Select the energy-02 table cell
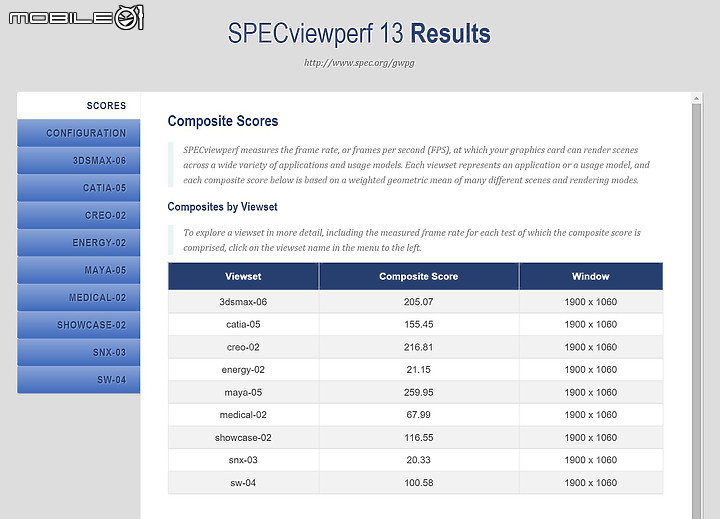This screenshot has width=720, height=519. pos(243,370)
